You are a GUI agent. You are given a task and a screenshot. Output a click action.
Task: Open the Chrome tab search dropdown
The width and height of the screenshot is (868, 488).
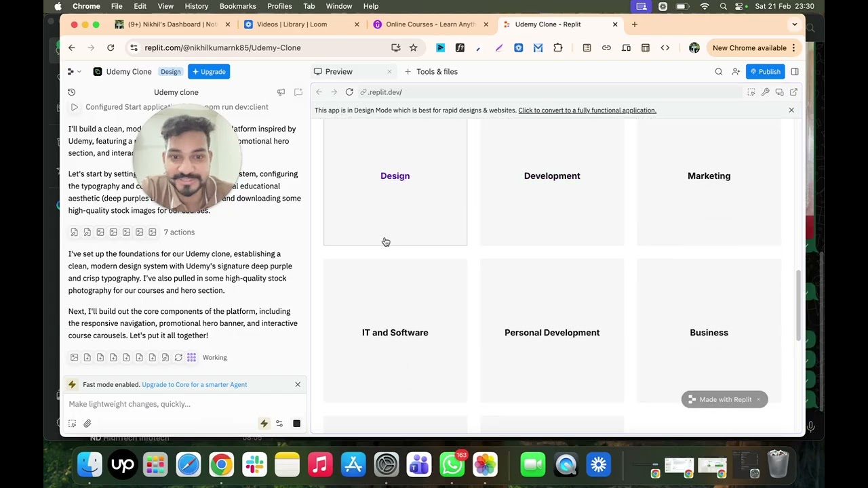[795, 24]
